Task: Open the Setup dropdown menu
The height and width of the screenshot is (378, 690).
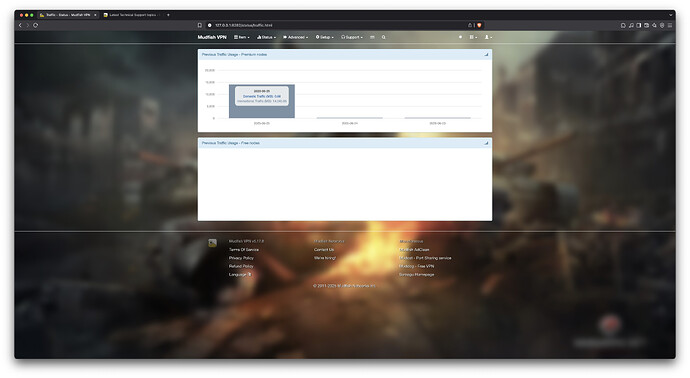Action: (x=325, y=37)
